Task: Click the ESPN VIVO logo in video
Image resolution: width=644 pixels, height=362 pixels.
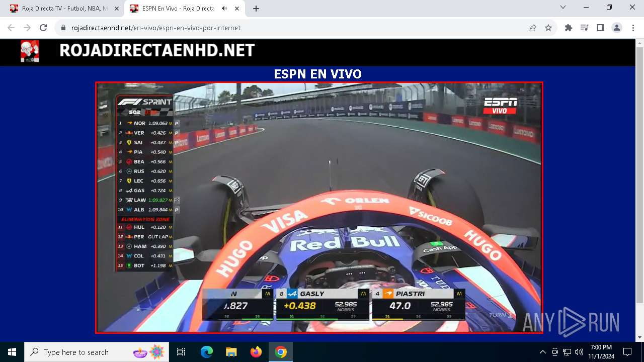Action: tap(500, 105)
